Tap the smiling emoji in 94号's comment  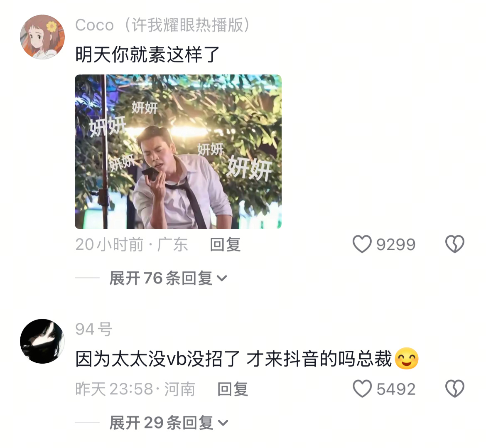coord(407,359)
